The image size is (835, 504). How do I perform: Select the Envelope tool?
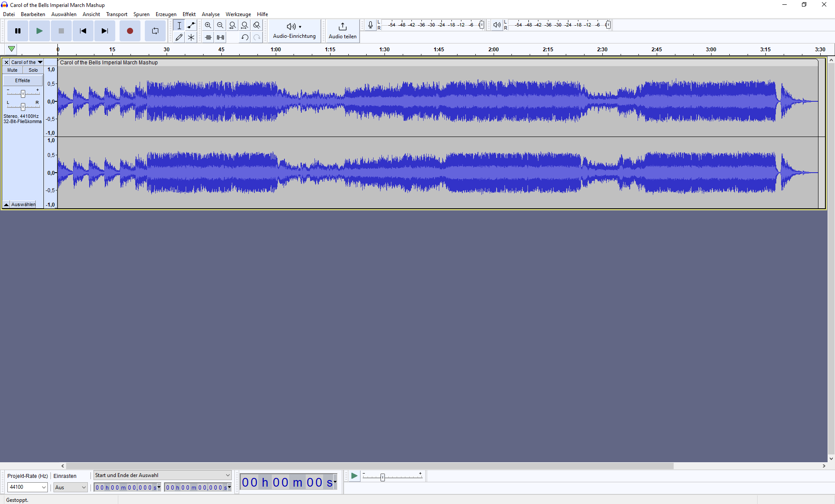click(191, 25)
